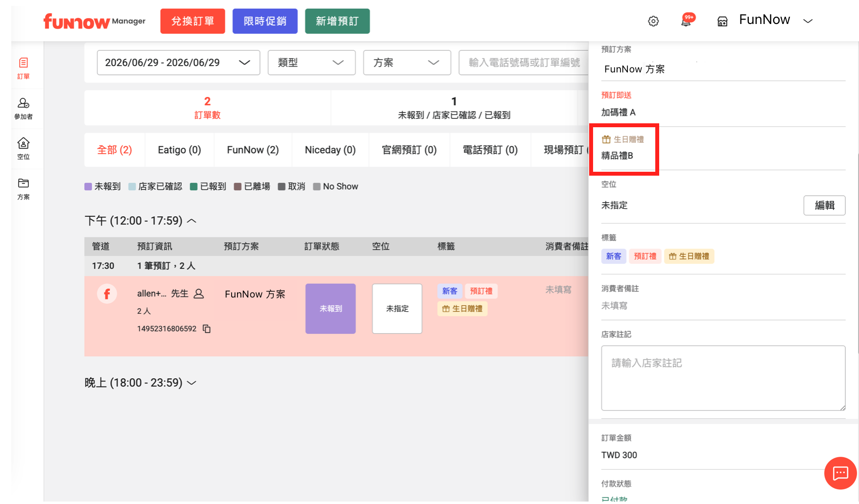
Task: Select the Eatigo (0) tab
Action: coord(179,150)
